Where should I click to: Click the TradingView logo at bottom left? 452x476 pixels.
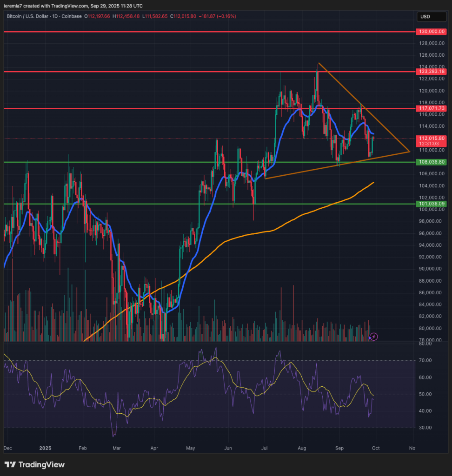34,464
